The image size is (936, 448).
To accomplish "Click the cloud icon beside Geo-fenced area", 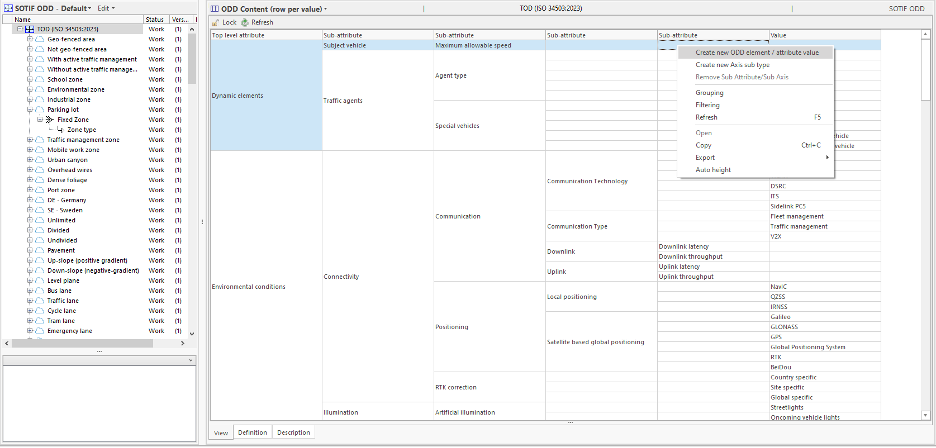I will click(40, 39).
